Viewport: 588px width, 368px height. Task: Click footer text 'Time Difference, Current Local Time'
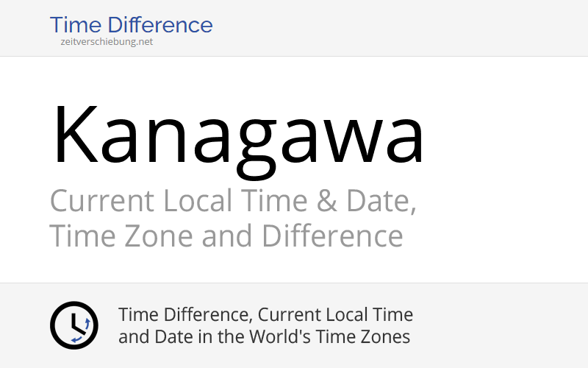tap(265, 315)
